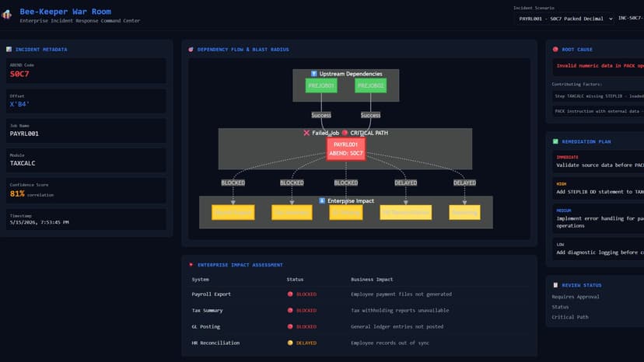Screen dimensions: 644x362
Task: Click the HR Reconciliation DELAYED status indicator
Action: 302,343
